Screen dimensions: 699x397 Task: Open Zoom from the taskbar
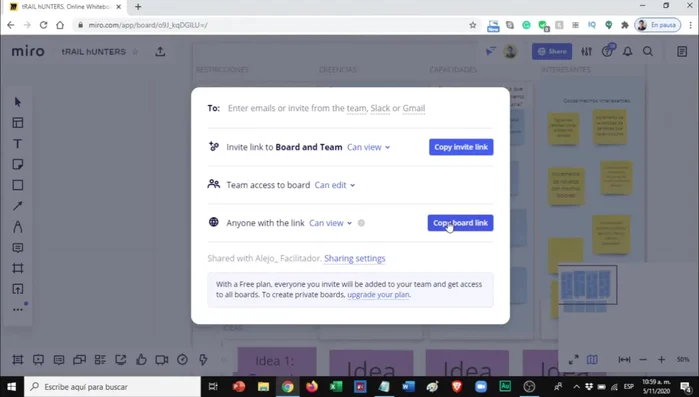point(481,387)
